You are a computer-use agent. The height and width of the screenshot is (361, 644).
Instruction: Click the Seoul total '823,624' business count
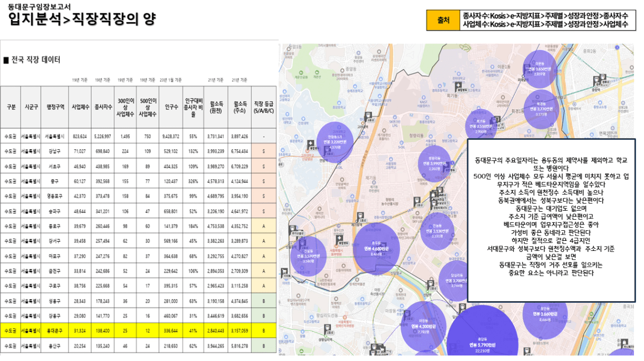80,137
